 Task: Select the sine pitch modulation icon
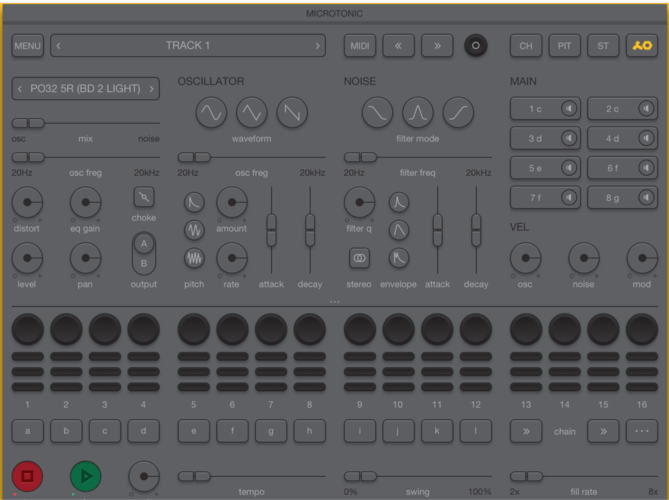(194, 230)
